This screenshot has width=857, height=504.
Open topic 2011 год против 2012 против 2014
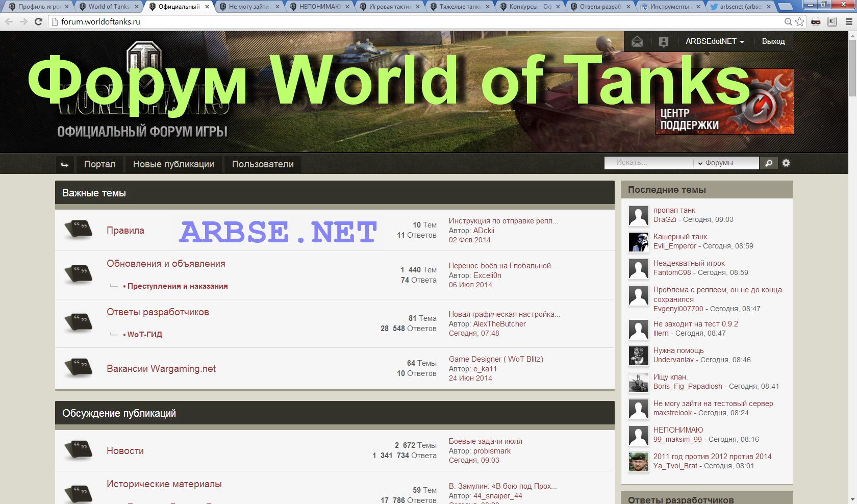coord(713,457)
